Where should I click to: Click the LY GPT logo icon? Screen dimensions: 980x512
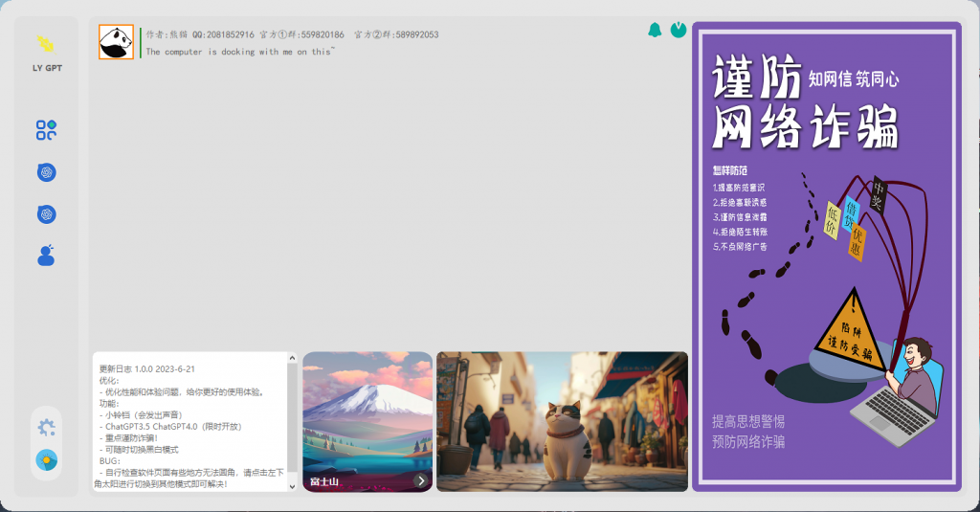coord(46,44)
